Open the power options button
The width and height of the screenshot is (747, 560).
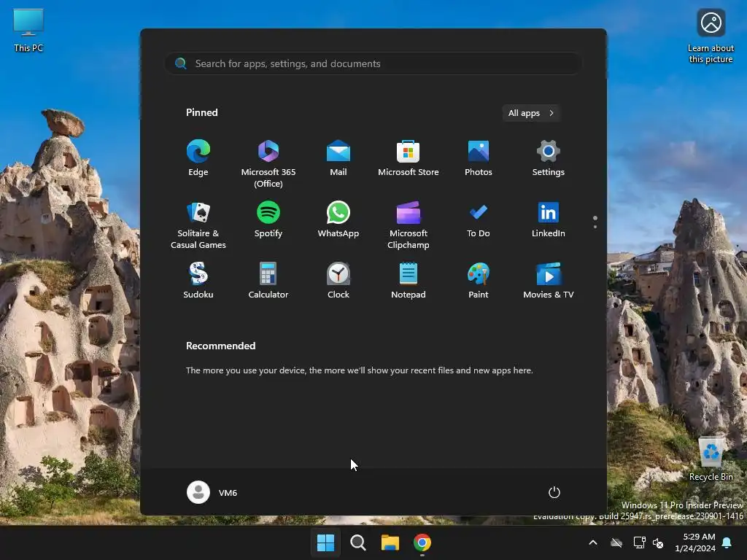pyautogui.click(x=554, y=492)
